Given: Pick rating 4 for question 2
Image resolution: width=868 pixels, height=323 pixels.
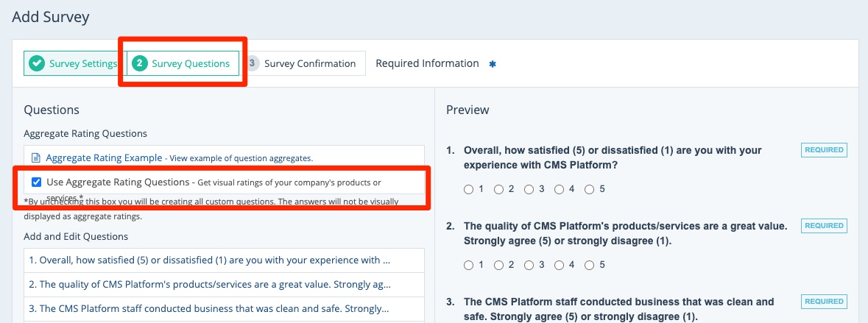Looking at the screenshot, I should pos(560,265).
